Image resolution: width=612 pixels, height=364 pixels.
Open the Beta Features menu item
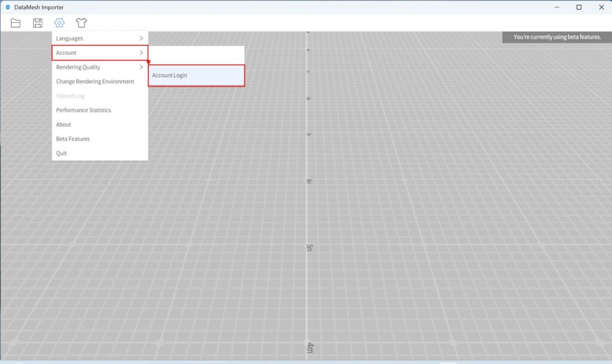pos(72,139)
